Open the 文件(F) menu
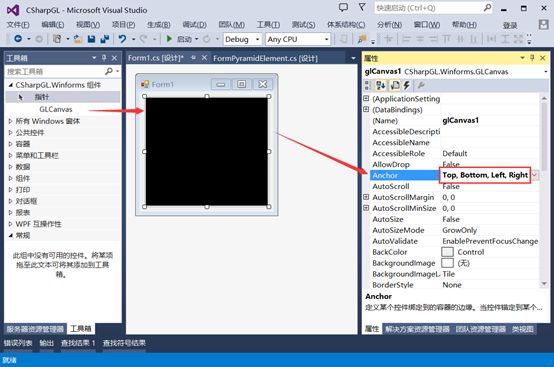Image resolution: width=554 pixels, height=367 pixels. coord(18,25)
